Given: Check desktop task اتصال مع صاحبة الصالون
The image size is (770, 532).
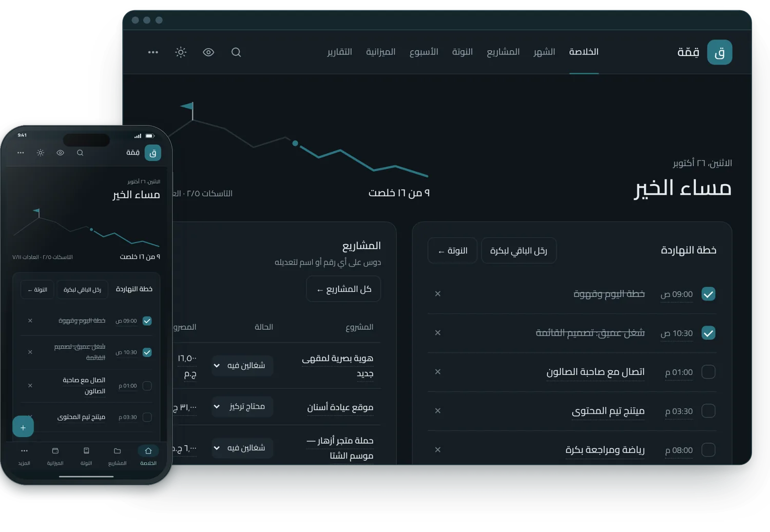Looking at the screenshot, I should tap(708, 372).
